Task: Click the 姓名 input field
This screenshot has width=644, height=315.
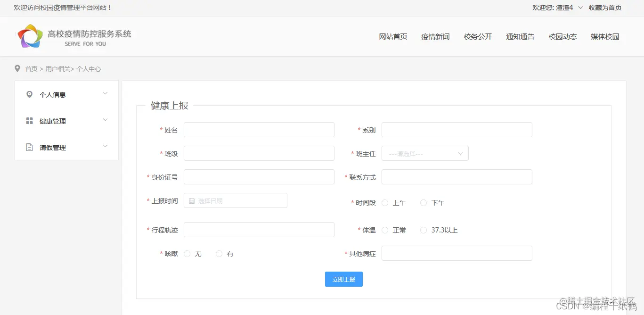Action: tap(259, 130)
